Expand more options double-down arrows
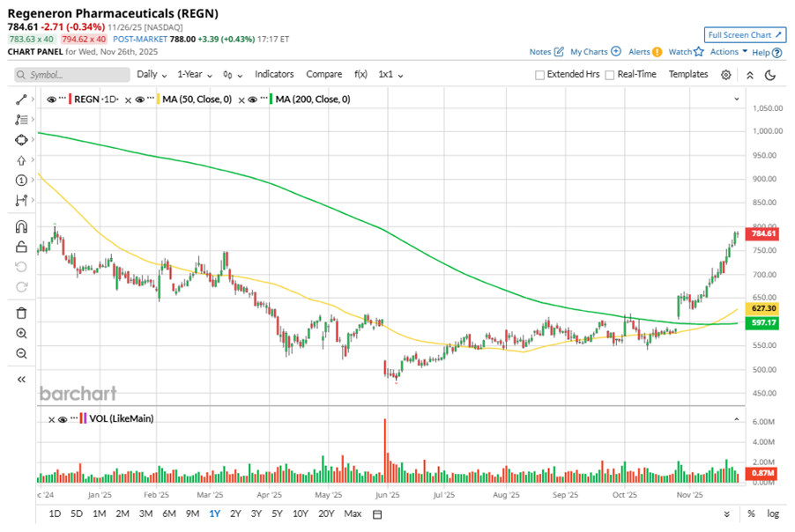Image resolution: width=795 pixels, height=532 pixels. click(x=726, y=514)
